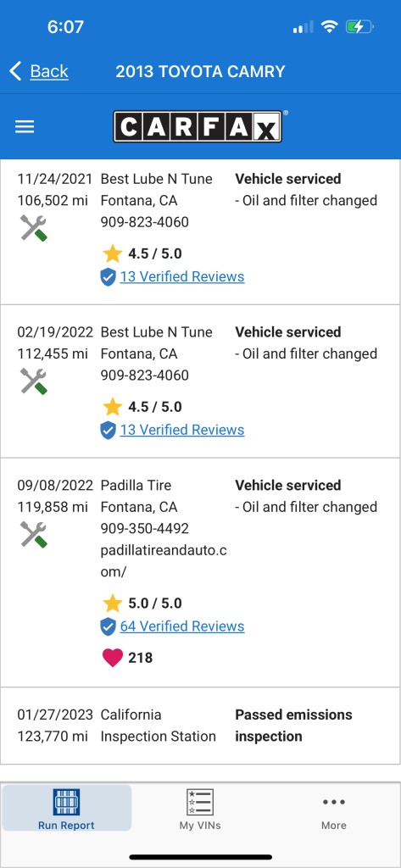Open 64 Verified Reviews link
The image size is (401, 868).
point(182,626)
